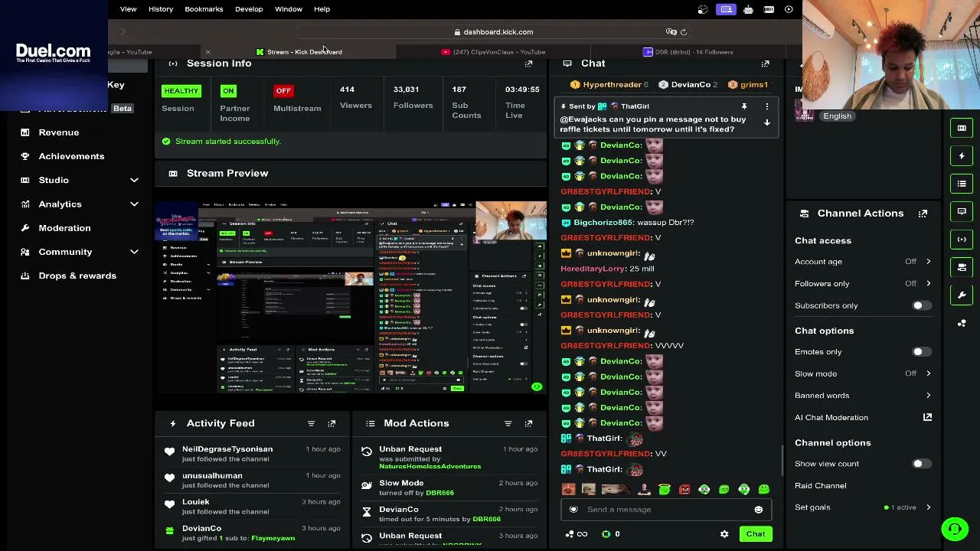
Task: Open Followers only settings
Action: coord(863,284)
